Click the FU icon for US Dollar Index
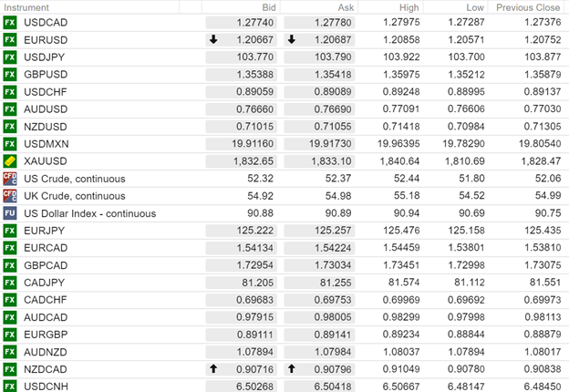The image size is (569, 392). pos(10,213)
